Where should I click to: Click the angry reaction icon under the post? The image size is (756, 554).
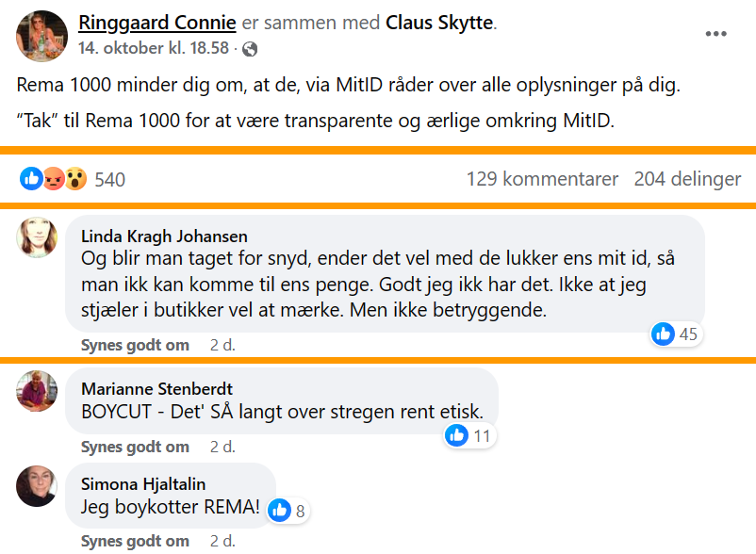pyautogui.click(x=54, y=178)
